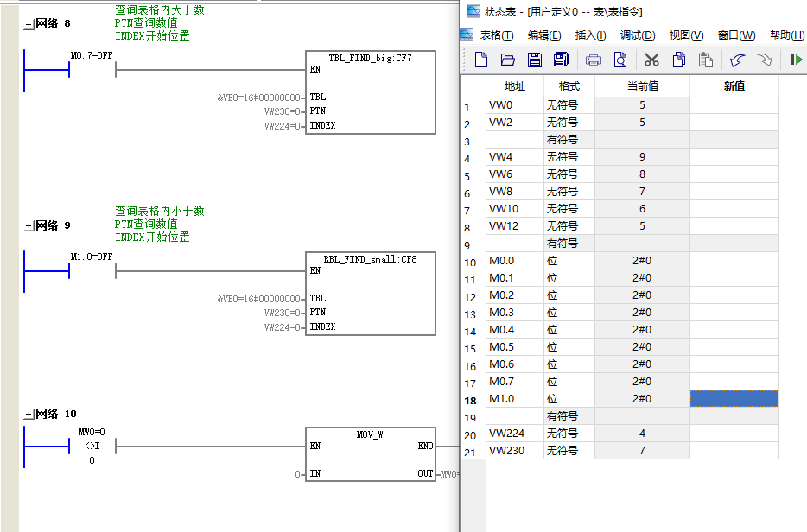
Task: Click the Undo arrow icon
Action: 738,60
